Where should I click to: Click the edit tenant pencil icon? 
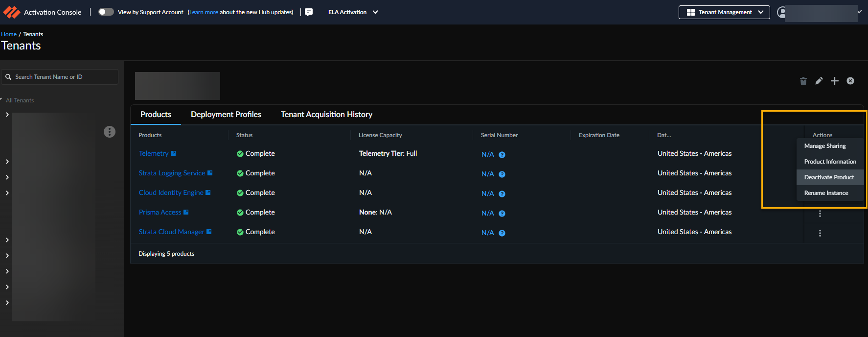819,81
